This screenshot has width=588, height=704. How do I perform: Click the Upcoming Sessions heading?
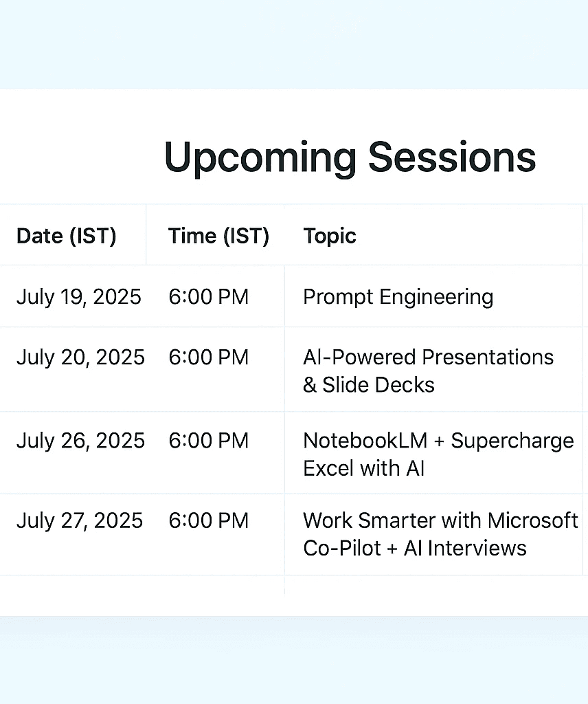tap(350, 157)
